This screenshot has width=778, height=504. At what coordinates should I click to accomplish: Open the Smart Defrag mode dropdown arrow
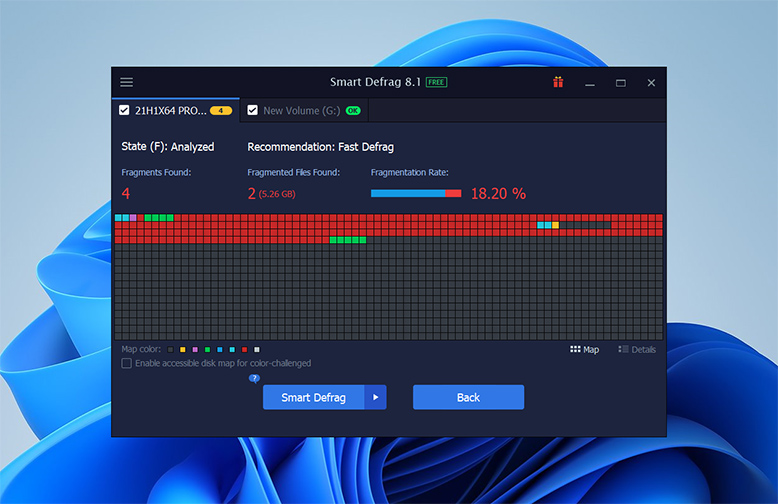click(376, 397)
